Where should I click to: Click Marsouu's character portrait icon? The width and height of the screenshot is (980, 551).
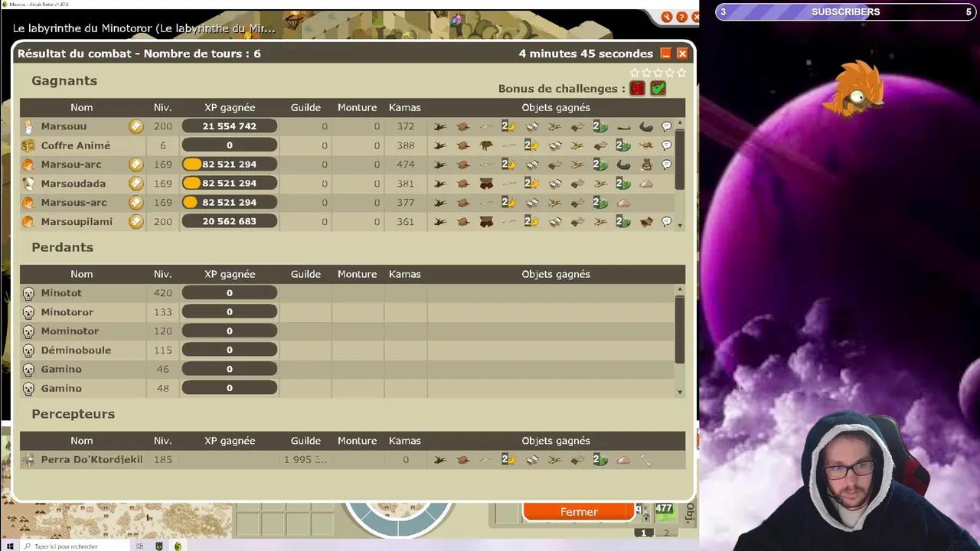coord(28,126)
